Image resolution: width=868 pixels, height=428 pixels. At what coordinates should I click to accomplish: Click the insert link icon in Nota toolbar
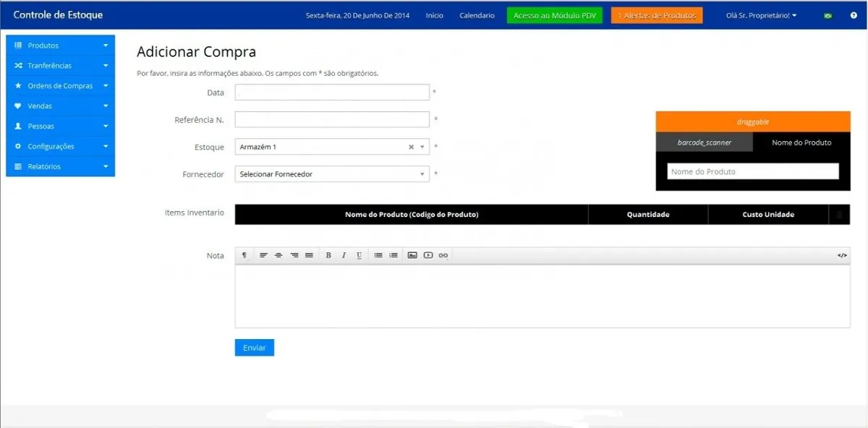coord(443,254)
